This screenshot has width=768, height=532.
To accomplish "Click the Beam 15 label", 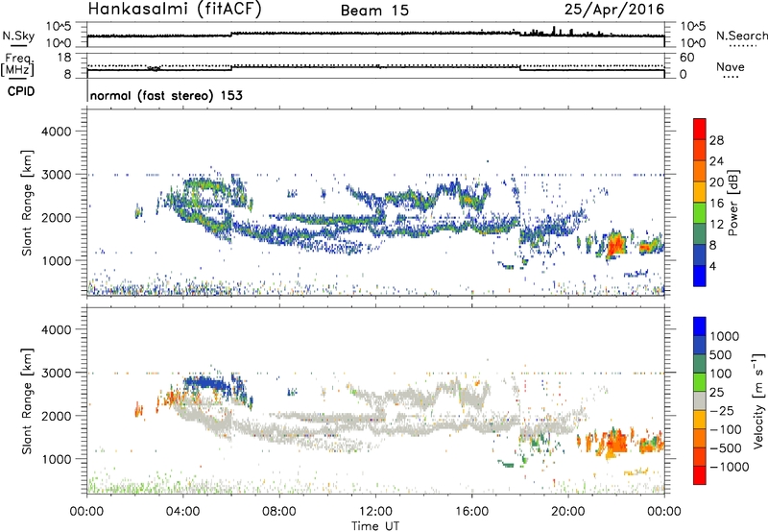I will [374, 11].
